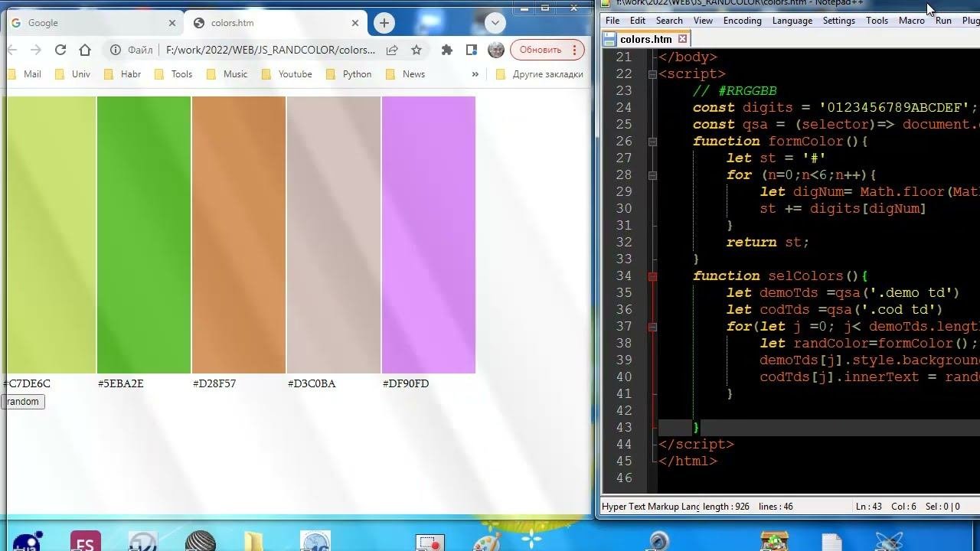Click the Обновить update button

pos(541,50)
